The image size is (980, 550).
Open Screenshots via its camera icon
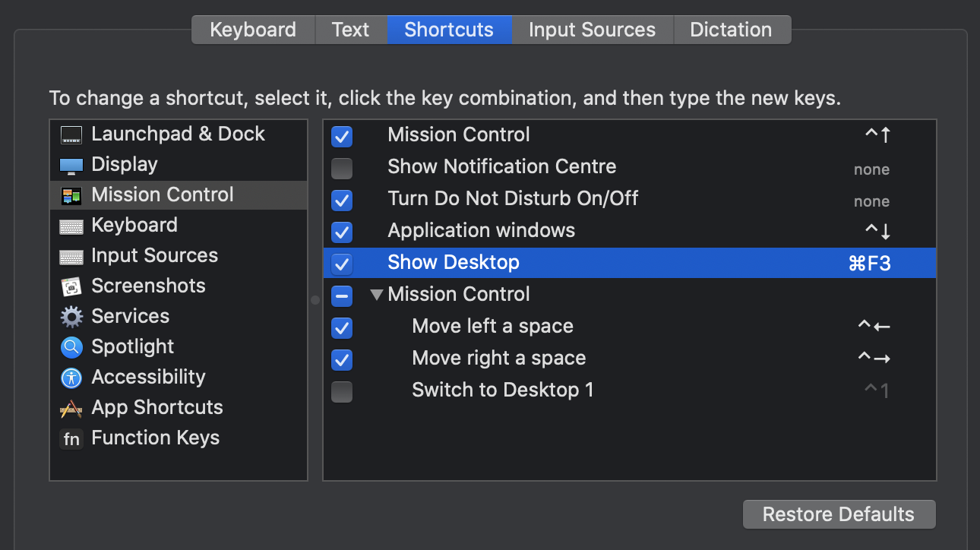(x=71, y=286)
